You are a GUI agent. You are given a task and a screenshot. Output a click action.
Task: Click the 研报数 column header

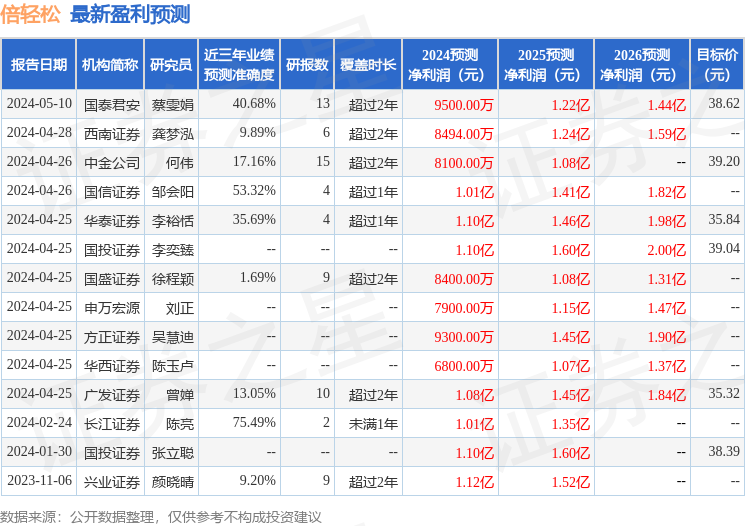pyautogui.click(x=307, y=65)
